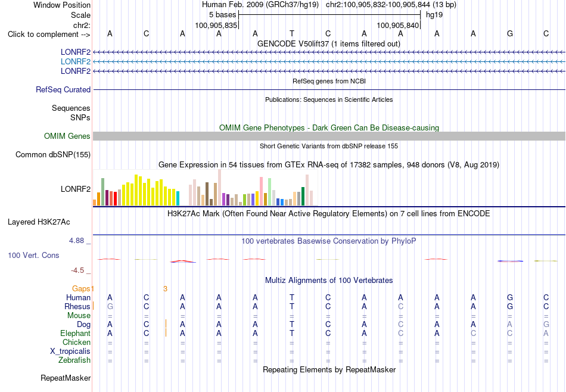Click the X_tropicalis species label
This screenshot has height=392, width=566.
pos(70,351)
